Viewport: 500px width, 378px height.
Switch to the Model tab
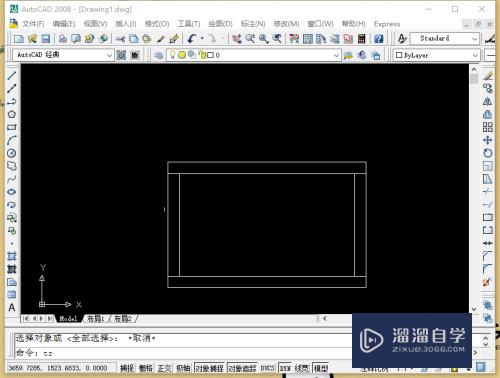click(68, 319)
